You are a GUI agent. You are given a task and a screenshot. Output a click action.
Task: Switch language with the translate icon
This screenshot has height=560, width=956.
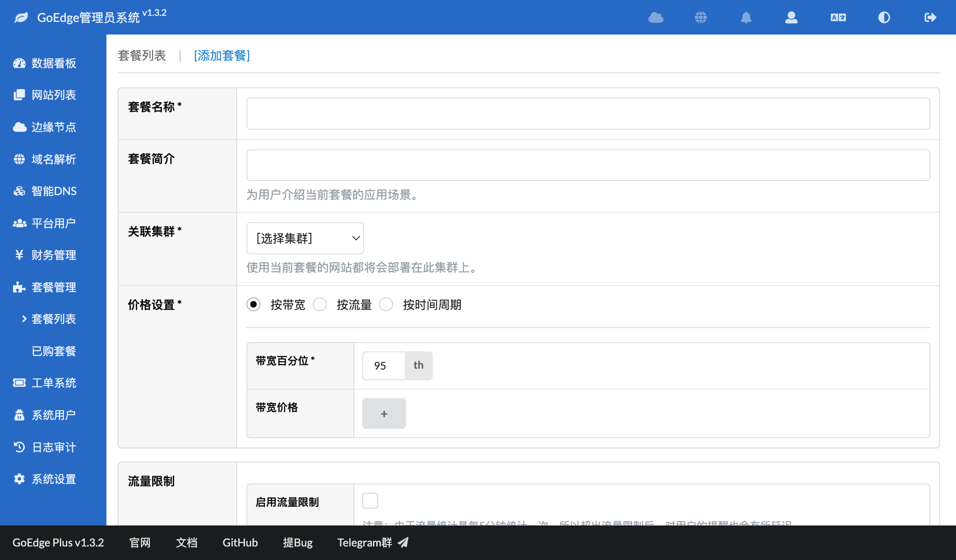[x=838, y=18]
